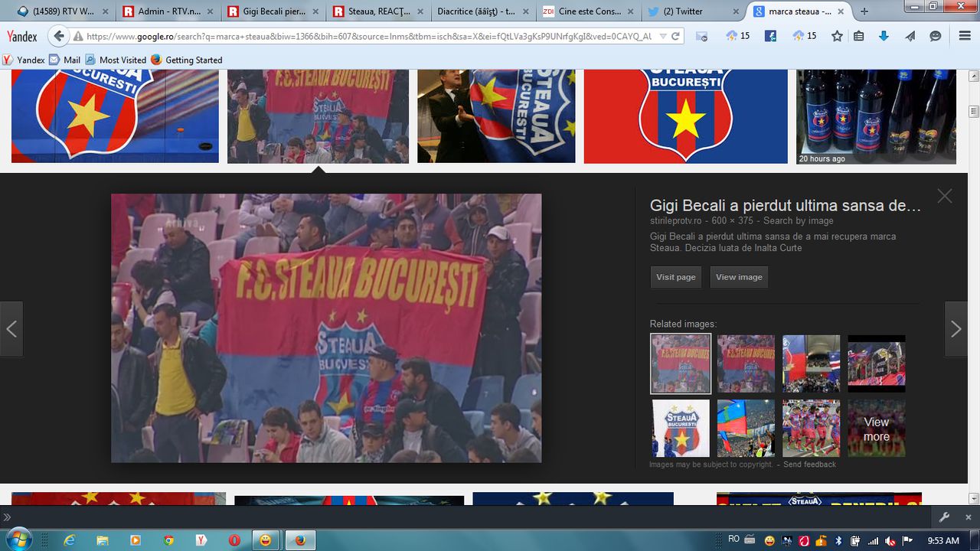This screenshot has height=551, width=980.
Task: Open the Most Visited bookmark folder
Action: [x=116, y=60]
